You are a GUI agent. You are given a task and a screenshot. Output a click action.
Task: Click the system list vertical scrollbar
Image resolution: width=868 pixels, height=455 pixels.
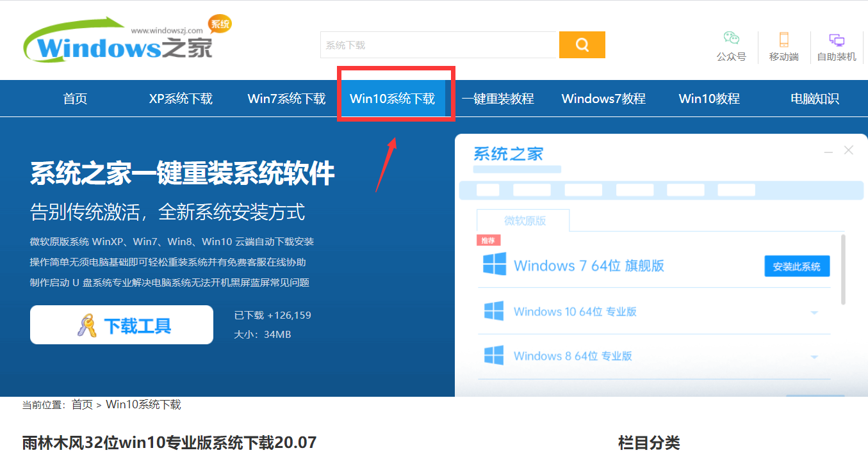click(842, 269)
